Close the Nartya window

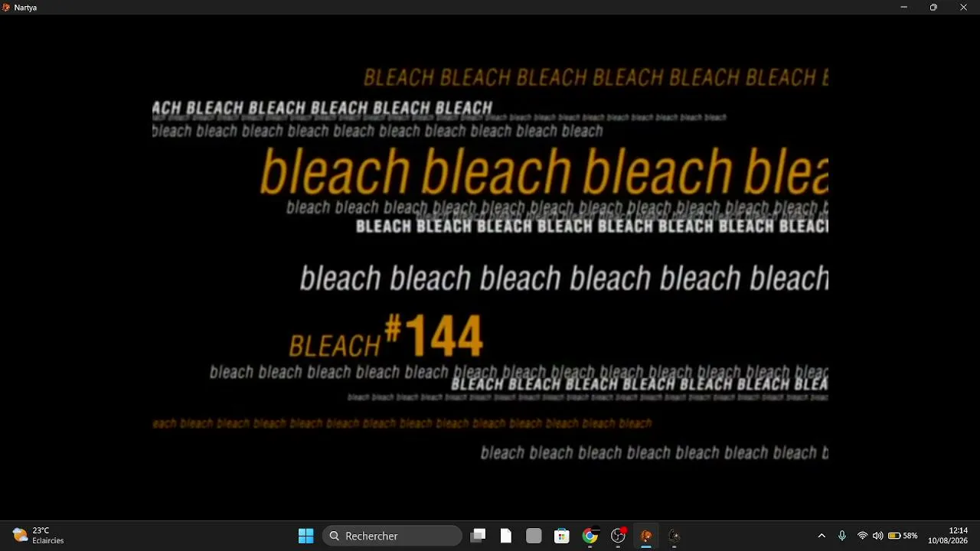963,8
